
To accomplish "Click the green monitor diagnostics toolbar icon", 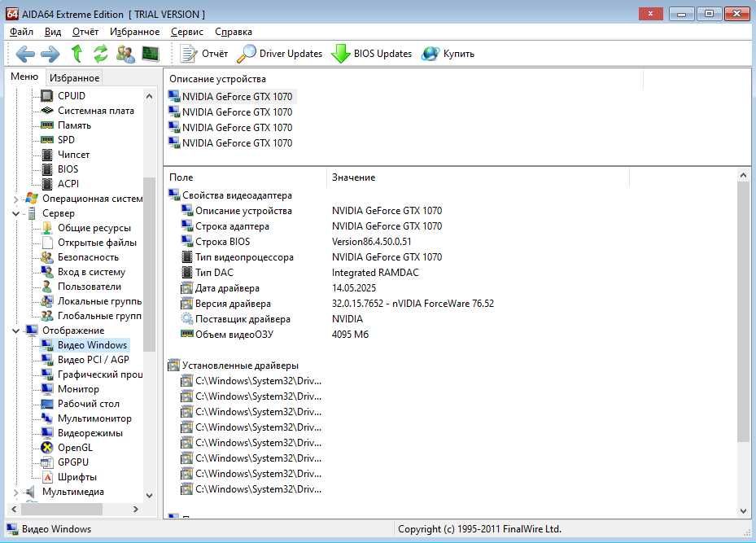I will (x=151, y=54).
